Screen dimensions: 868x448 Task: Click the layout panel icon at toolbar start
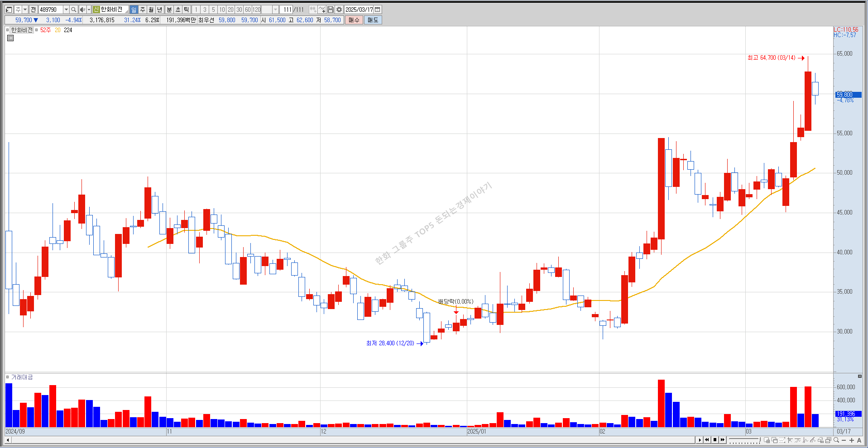9,10
